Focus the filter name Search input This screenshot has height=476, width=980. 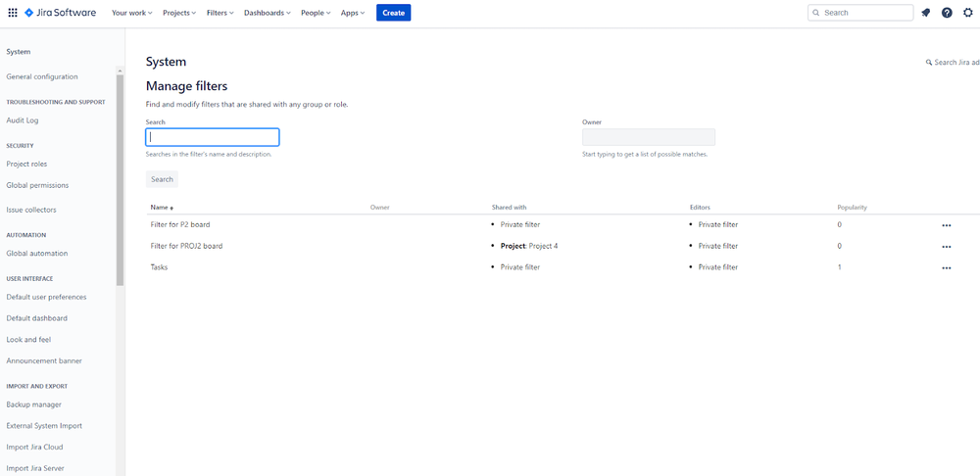(x=213, y=137)
